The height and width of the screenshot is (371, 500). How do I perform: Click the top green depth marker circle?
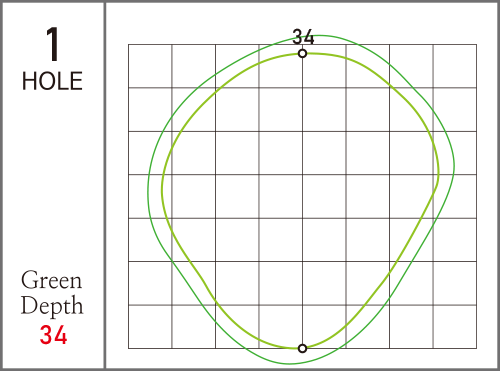(x=302, y=53)
